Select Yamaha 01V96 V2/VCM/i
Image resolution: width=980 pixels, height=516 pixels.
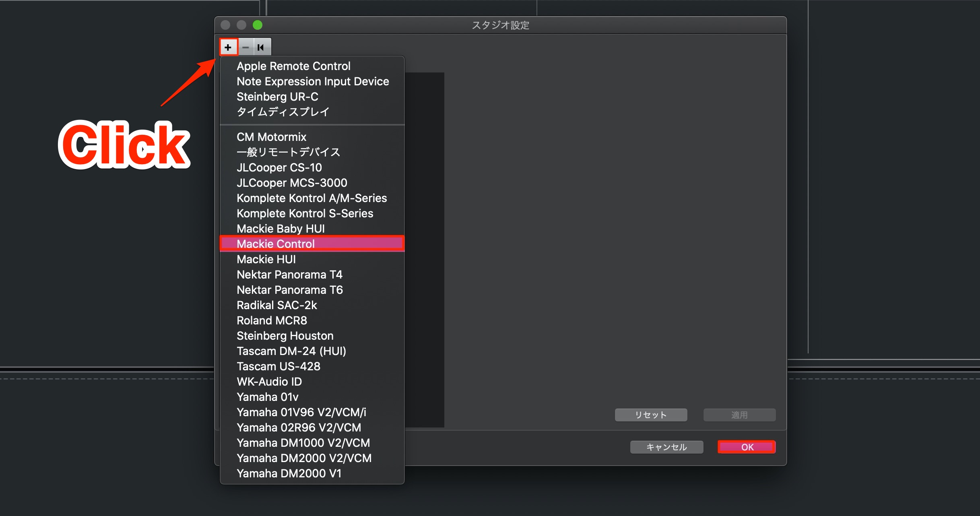pos(312,412)
